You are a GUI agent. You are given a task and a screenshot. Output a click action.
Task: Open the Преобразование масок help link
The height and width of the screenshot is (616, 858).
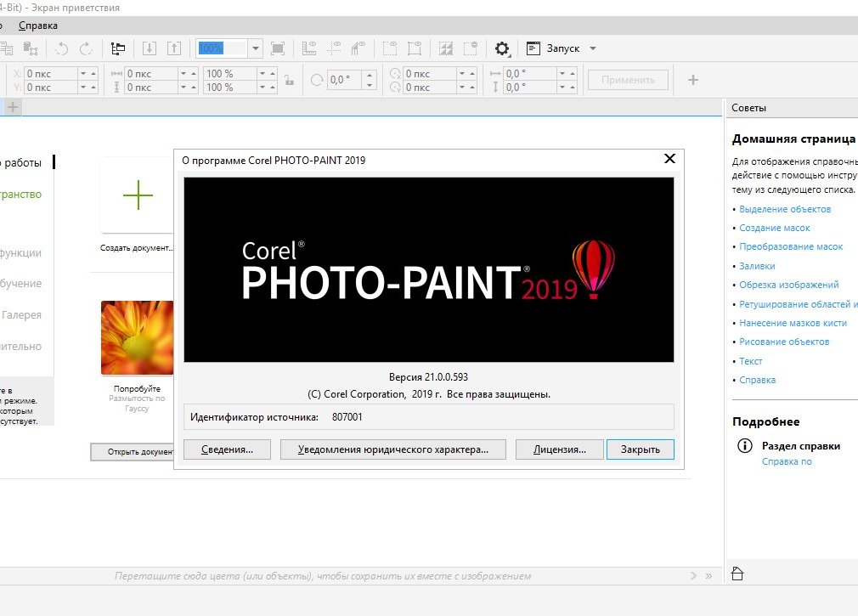click(791, 246)
